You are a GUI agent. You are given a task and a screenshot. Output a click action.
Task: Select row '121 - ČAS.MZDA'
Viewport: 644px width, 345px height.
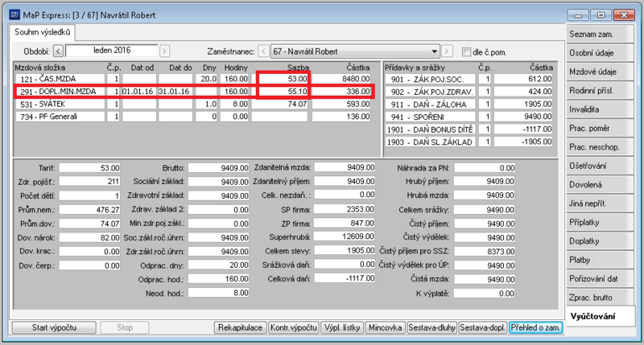click(x=193, y=79)
